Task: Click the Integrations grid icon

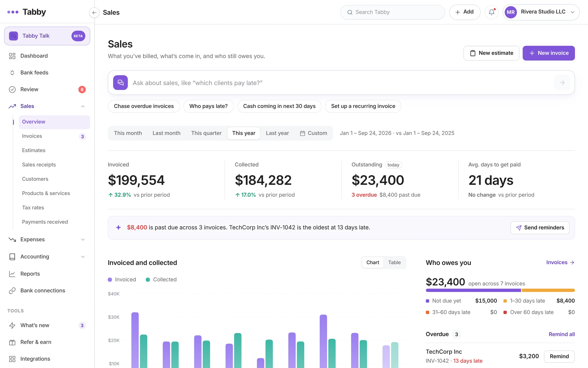Action: click(12, 359)
